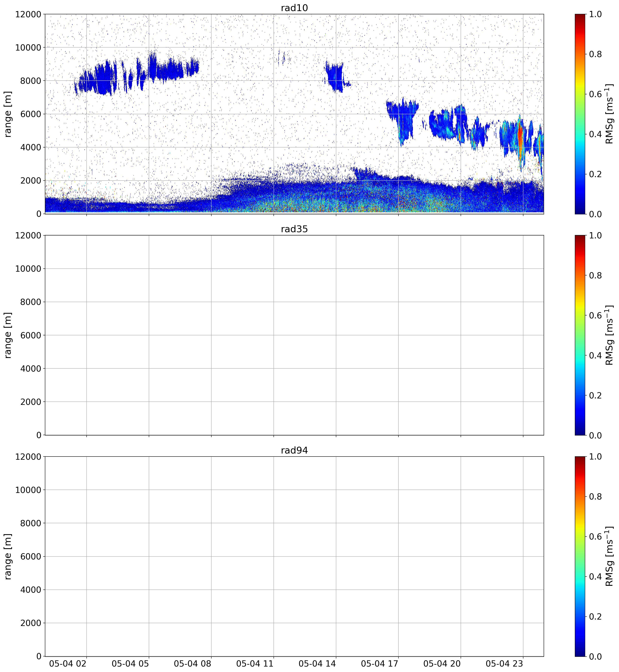Click the 0.8 tick on rad94 colorbar
The image size is (619, 672).
595,497
